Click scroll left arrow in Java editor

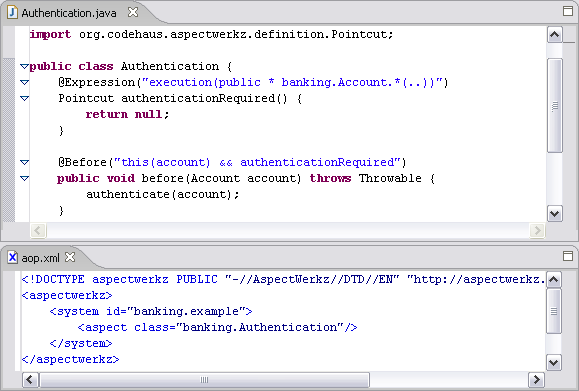pos(38,230)
